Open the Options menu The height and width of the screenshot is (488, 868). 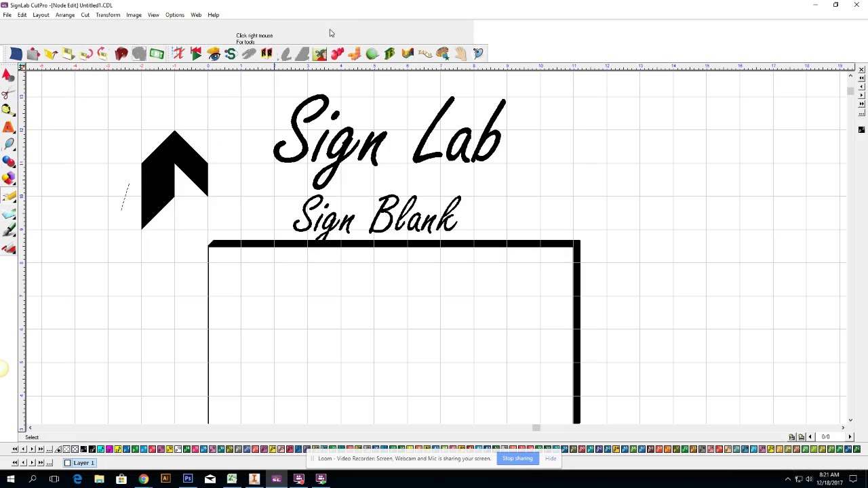(x=175, y=15)
